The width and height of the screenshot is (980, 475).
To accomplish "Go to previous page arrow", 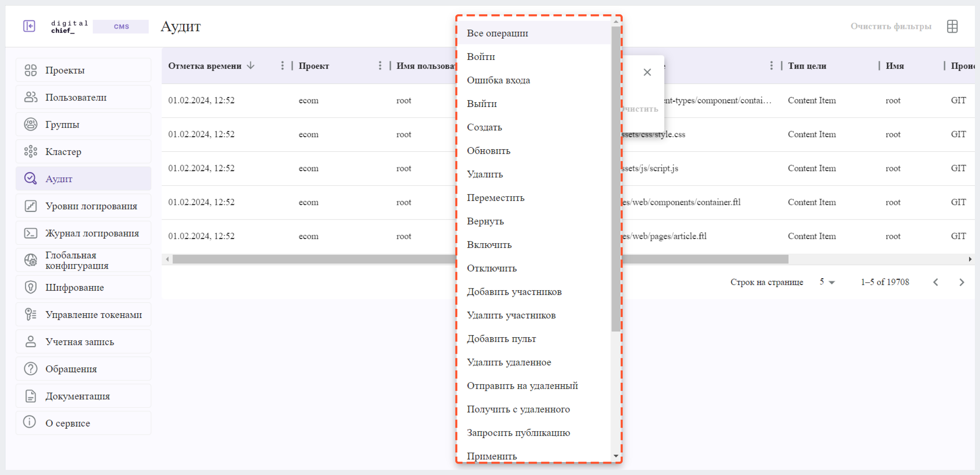I will tap(935, 282).
